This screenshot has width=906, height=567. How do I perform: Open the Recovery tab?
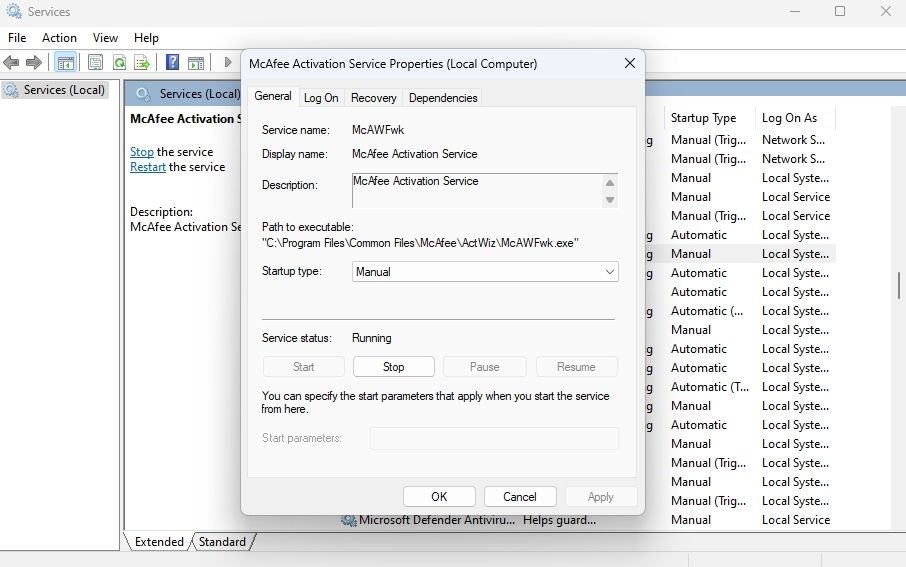pyautogui.click(x=374, y=97)
